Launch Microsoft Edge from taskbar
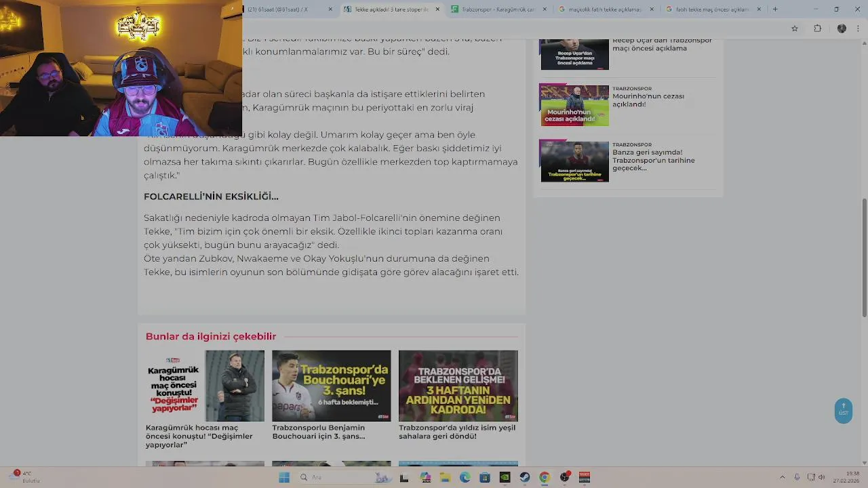The height and width of the screenshot is (488, 868). pos(465,477)
